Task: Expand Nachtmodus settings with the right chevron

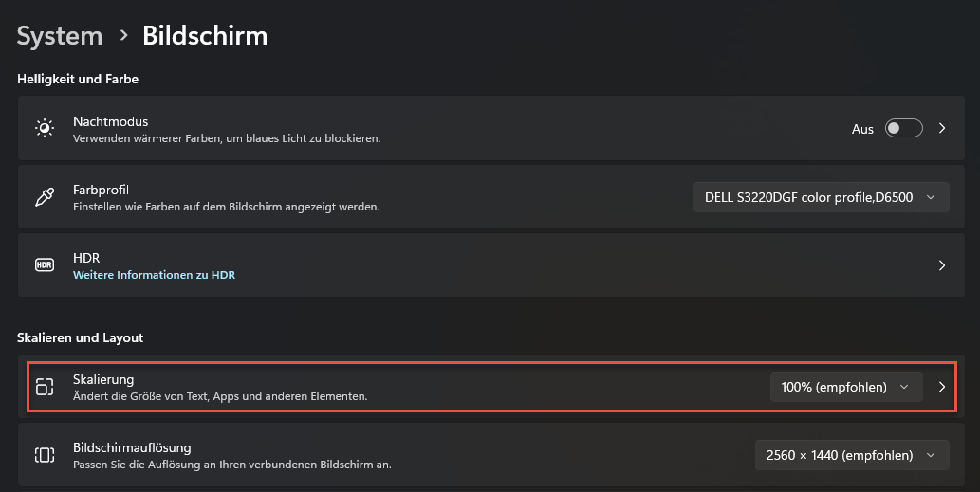Action: [x=942, y=129]
